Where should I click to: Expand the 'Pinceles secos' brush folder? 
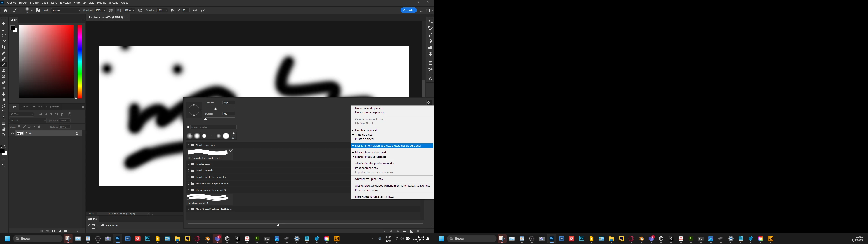tap(189, 164)
